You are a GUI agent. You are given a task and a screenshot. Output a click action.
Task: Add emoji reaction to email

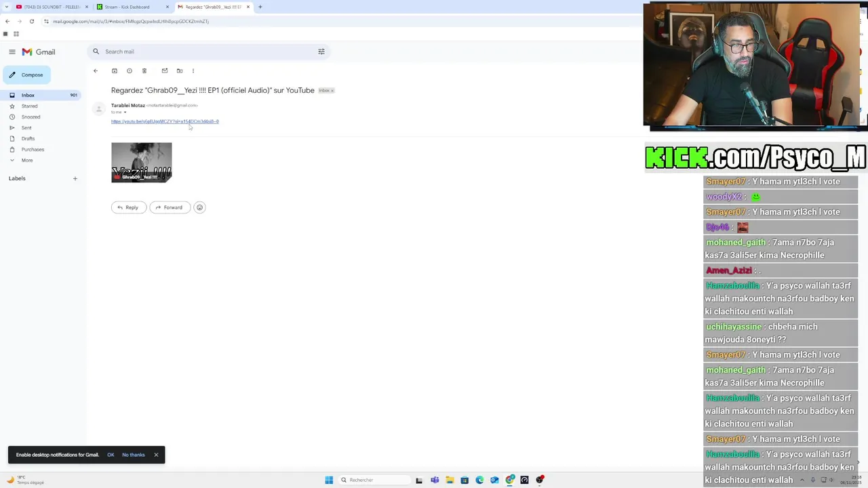pos(199,207)
